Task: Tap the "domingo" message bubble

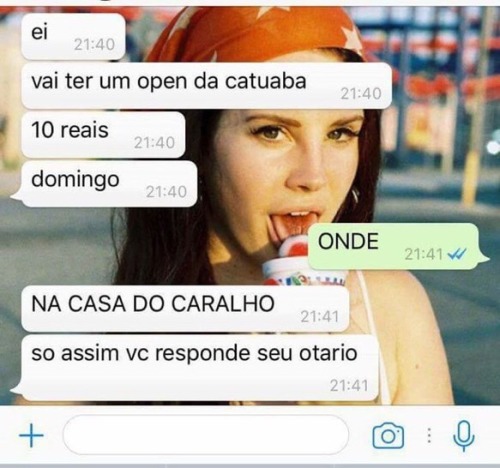Action: [104, 184]
